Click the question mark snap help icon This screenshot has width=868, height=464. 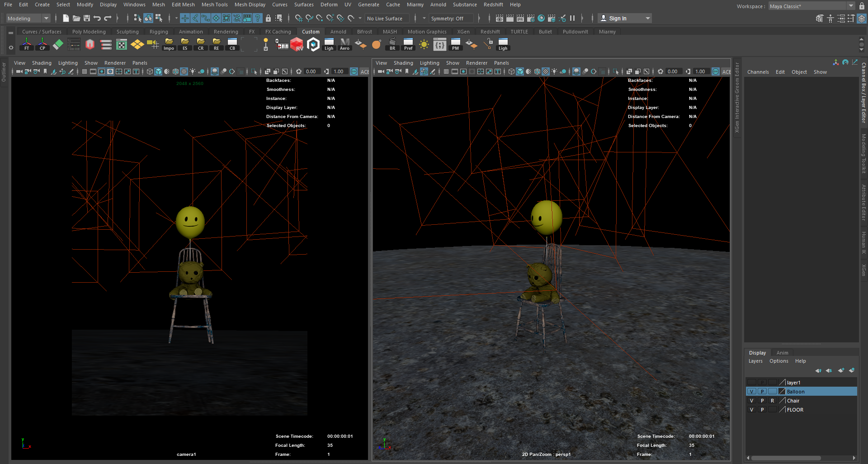coord(258,18)
